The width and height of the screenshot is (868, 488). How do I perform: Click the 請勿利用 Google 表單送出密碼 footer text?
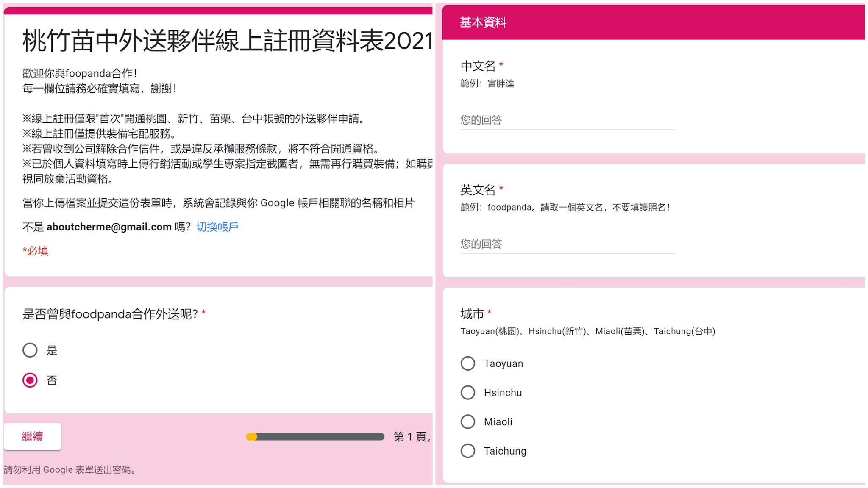pos(70,470)
